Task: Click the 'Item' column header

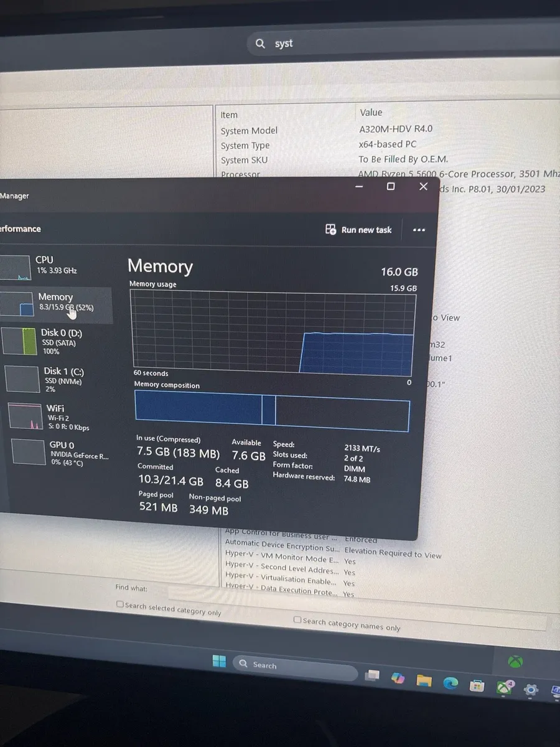Action: (x=229, y=115)
